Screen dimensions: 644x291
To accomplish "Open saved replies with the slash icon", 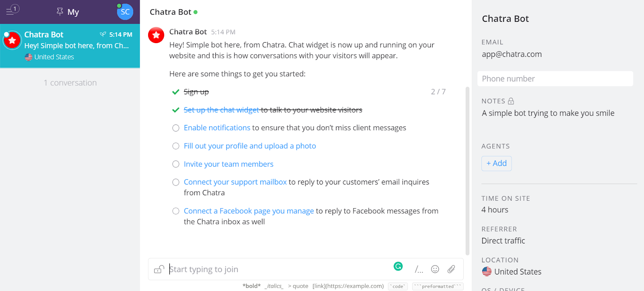I will tap(419, 269).
